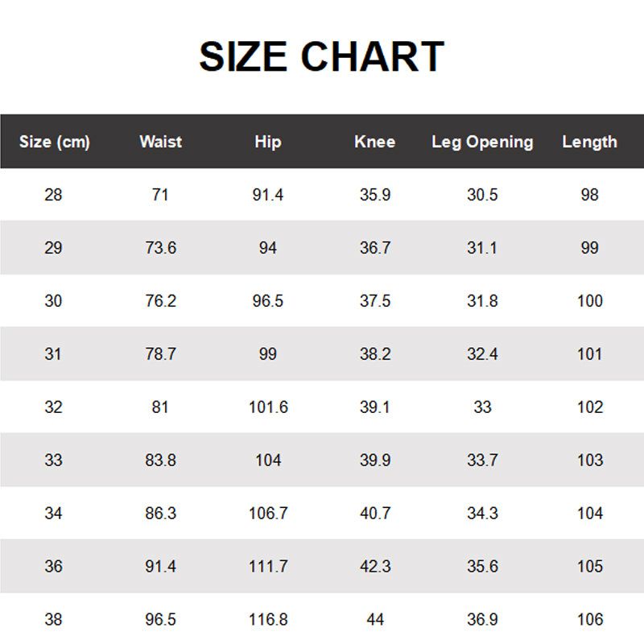Select the Leg Opening column header

pyautogui.click(x=482, y=142)
